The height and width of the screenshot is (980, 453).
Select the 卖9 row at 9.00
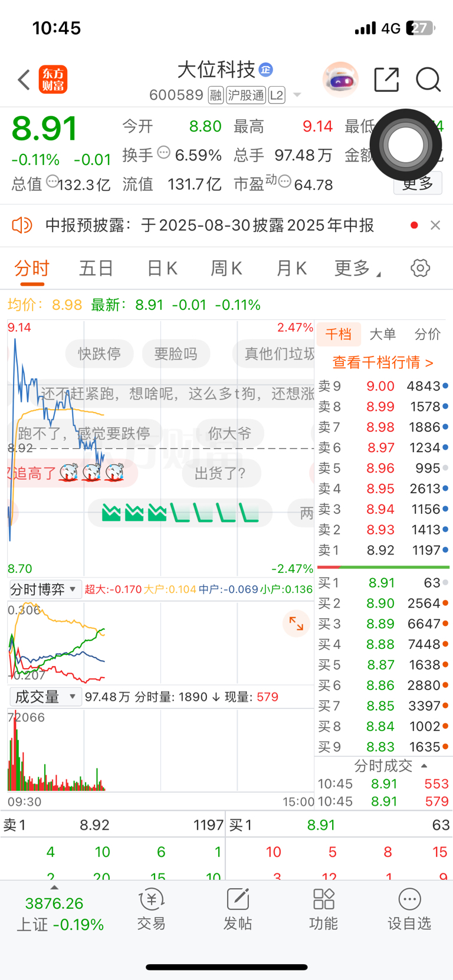383,386
